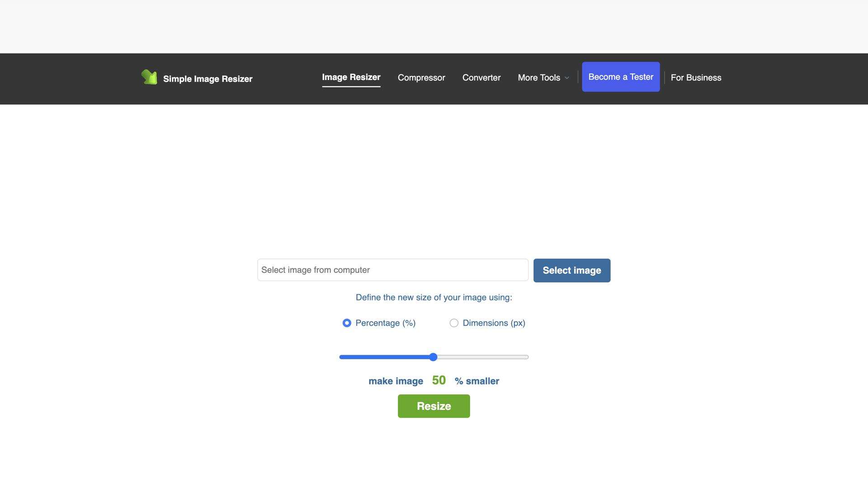Click the Select image from computer field
The height and width of the screenshot is (488, 868).
point(392,270)
